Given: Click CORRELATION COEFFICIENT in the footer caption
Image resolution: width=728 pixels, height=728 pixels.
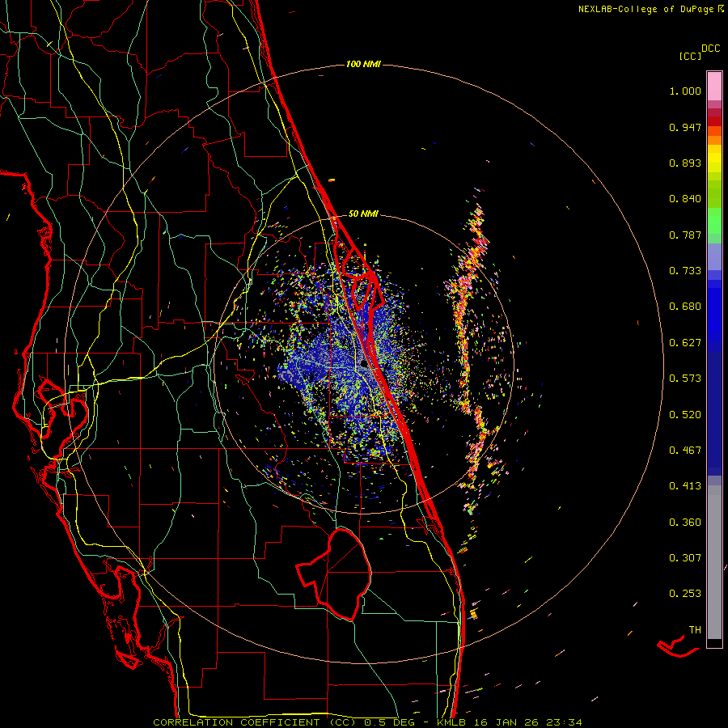Looking at the screenshot, I should click(236, 722).
